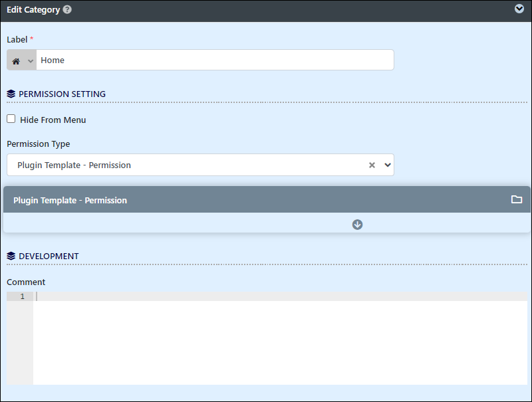Image resolution: width=532 pixels, height=402 pixels.
Task: Enable the Hide From Menu checkbox
Action: click(11, 119)
